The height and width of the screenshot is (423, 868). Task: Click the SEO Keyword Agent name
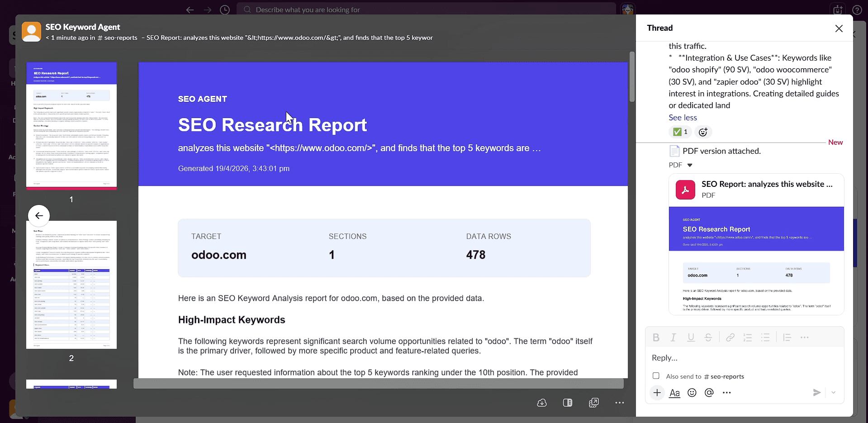coord(83,27)
